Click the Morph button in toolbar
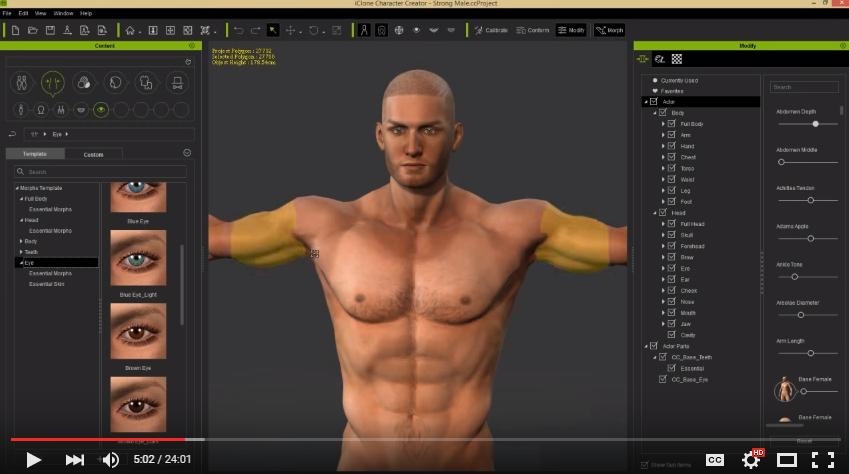Image resolution: width=849 pixels, height=474 pixels. coord(610,30)
